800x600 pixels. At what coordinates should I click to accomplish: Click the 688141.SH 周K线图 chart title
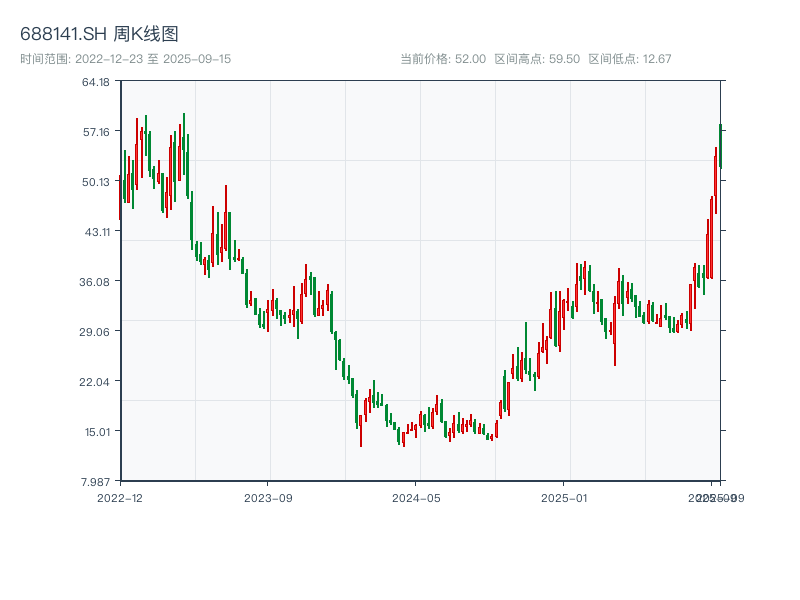coord(99,34)
